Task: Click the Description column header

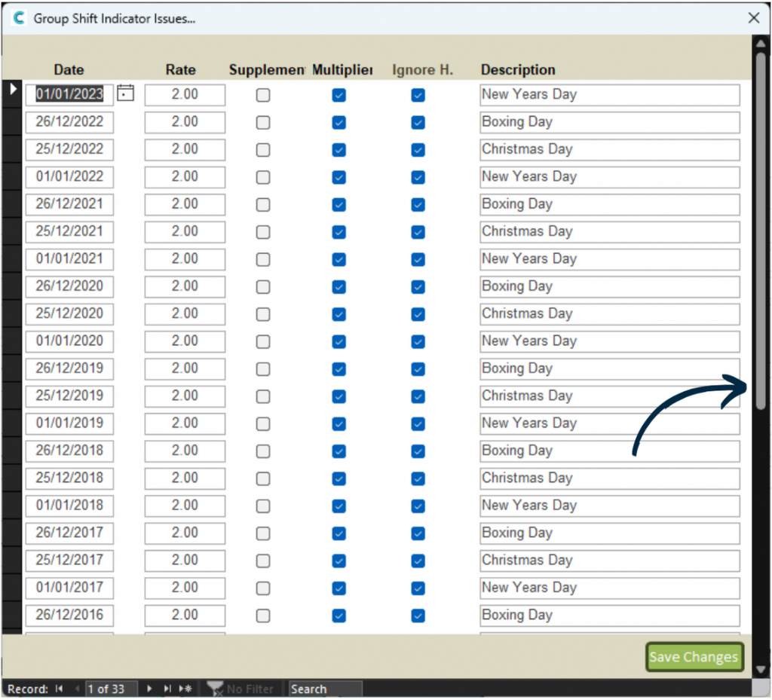Action: (518, 70)
